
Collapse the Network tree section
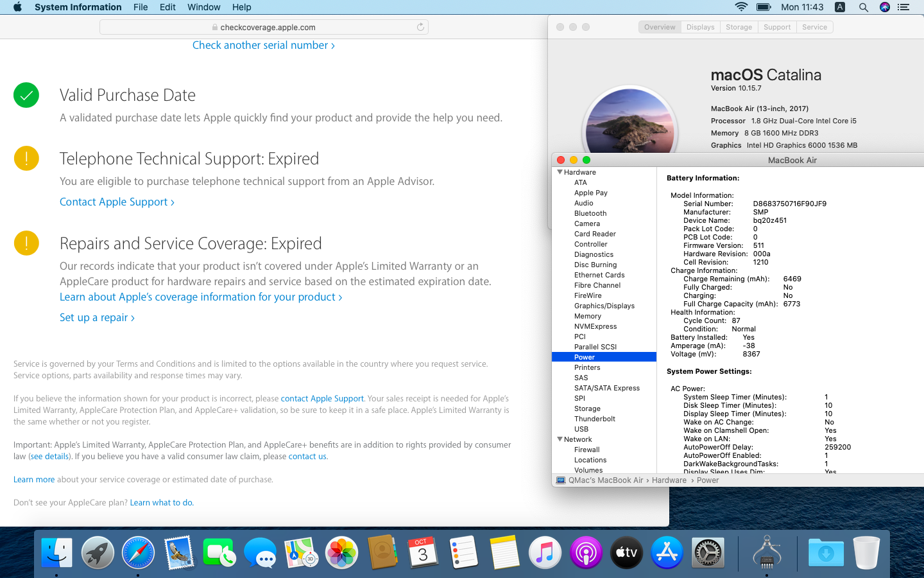point(560,439)
